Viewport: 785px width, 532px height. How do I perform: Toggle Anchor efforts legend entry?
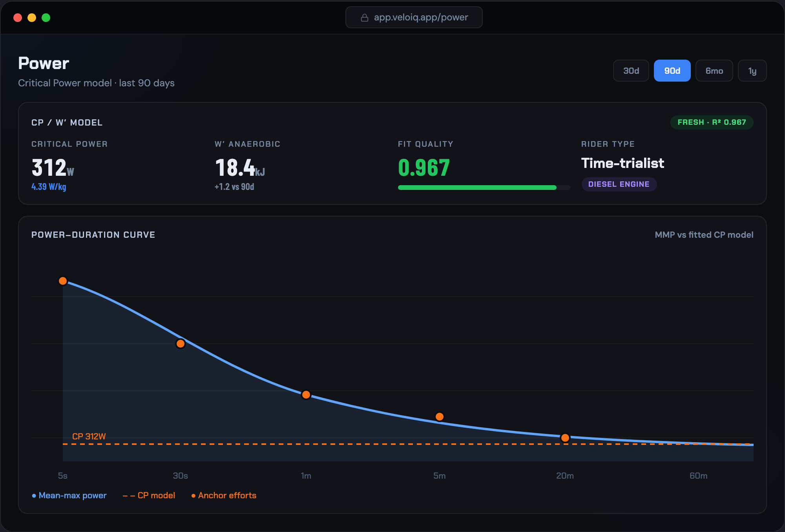pyautogui.click(x=224, y=496)
